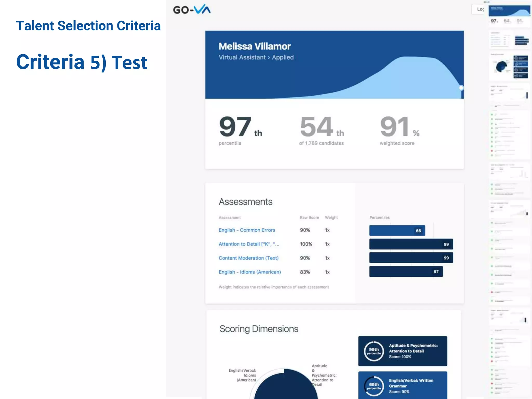Viewport: 532px width, 399px height.
Task: Click the Assessment column header
Action: pyautogui.click(x=230, y=217)
